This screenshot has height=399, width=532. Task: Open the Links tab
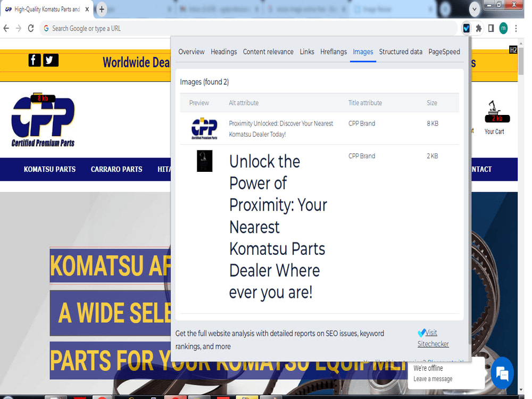coord(307,52)
